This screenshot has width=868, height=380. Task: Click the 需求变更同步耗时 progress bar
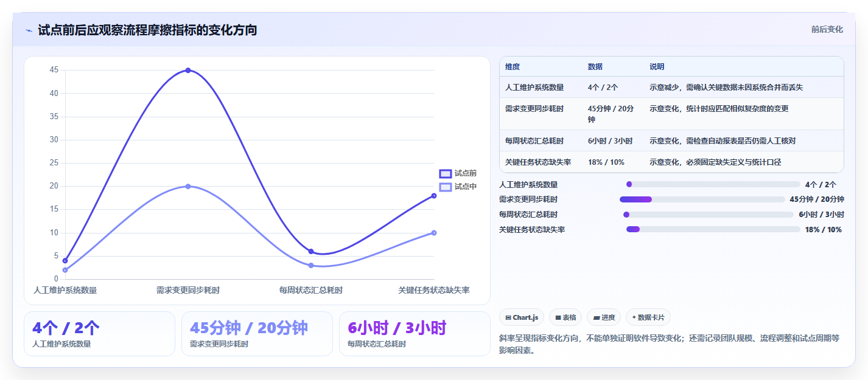702,199
